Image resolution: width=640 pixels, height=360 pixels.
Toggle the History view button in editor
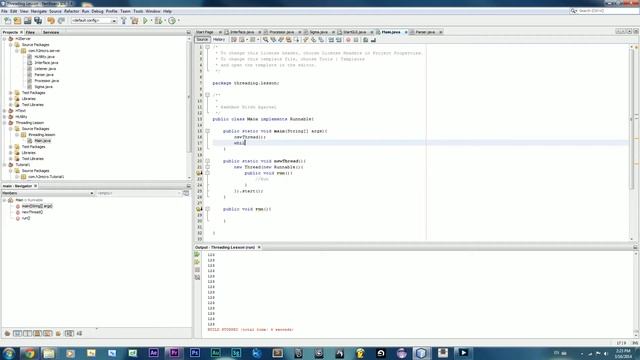coord(219,40)
